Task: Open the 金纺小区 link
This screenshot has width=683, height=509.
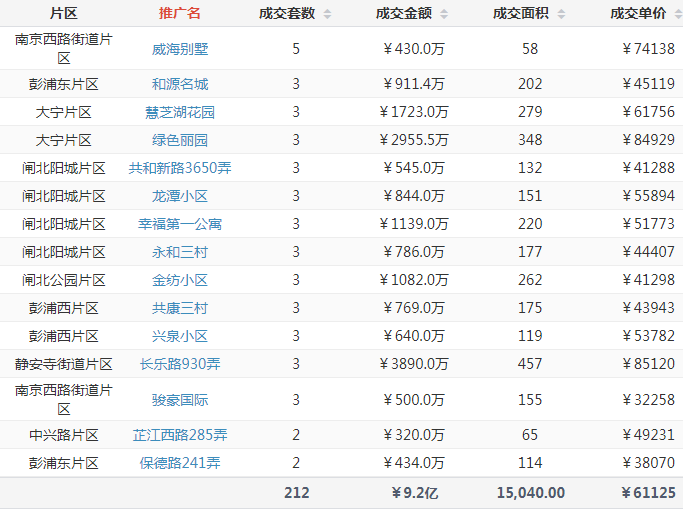Action: 180,280
